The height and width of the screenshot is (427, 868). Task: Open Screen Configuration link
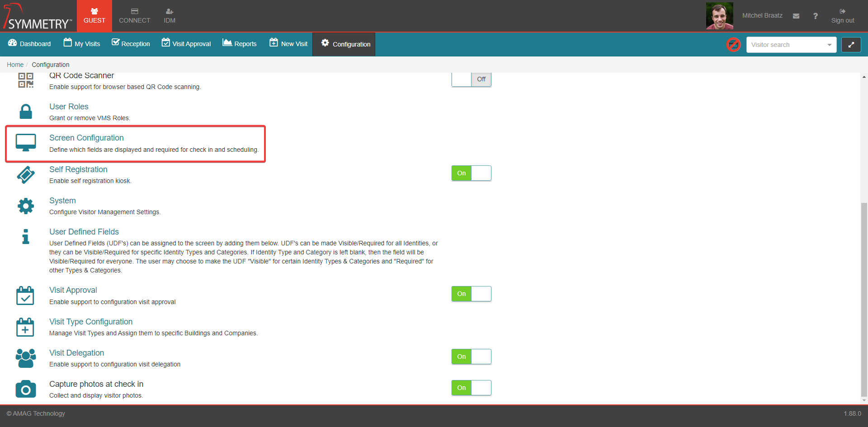(x=86, y=138)
